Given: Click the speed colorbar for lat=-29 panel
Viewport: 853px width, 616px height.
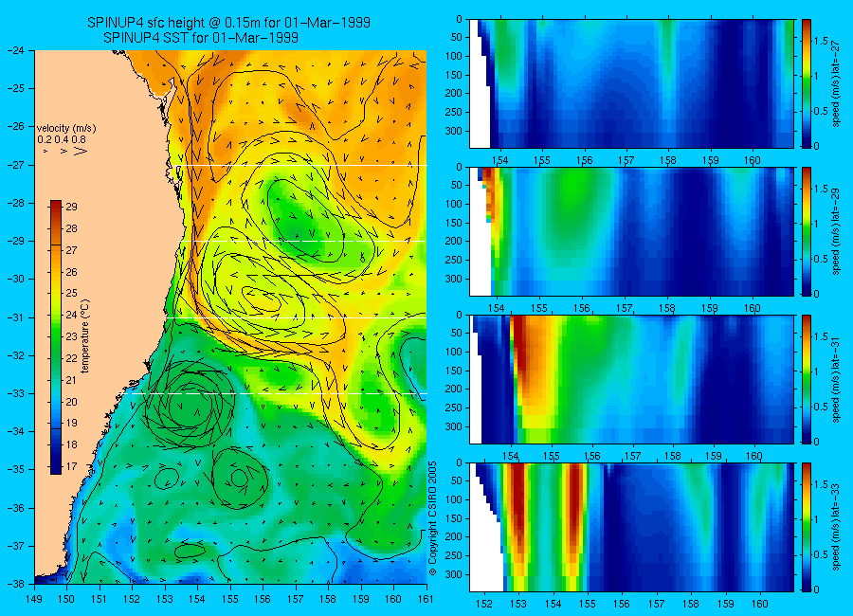Looking at the screenshot, I should pos(806,231).
